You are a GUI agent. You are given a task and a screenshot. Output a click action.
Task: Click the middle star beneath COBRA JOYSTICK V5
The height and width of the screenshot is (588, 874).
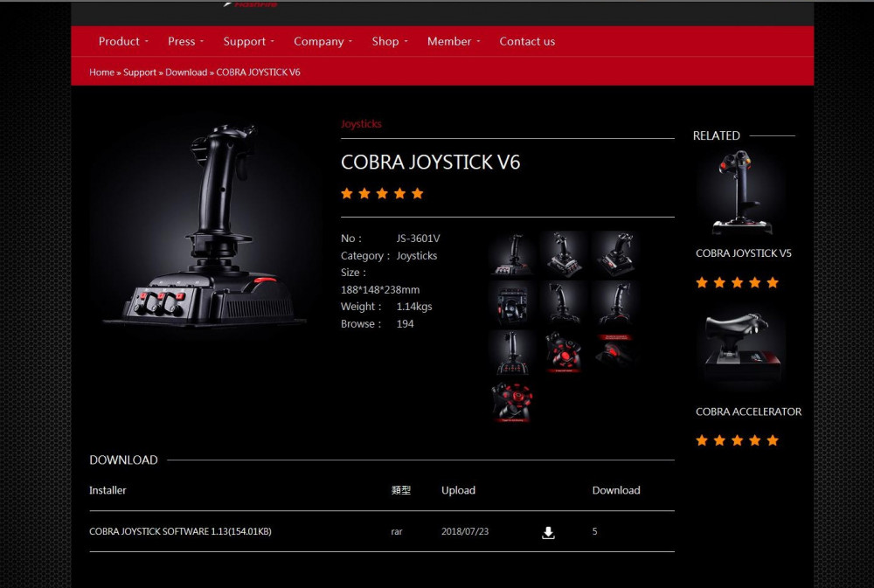click(x=737, y=282)
